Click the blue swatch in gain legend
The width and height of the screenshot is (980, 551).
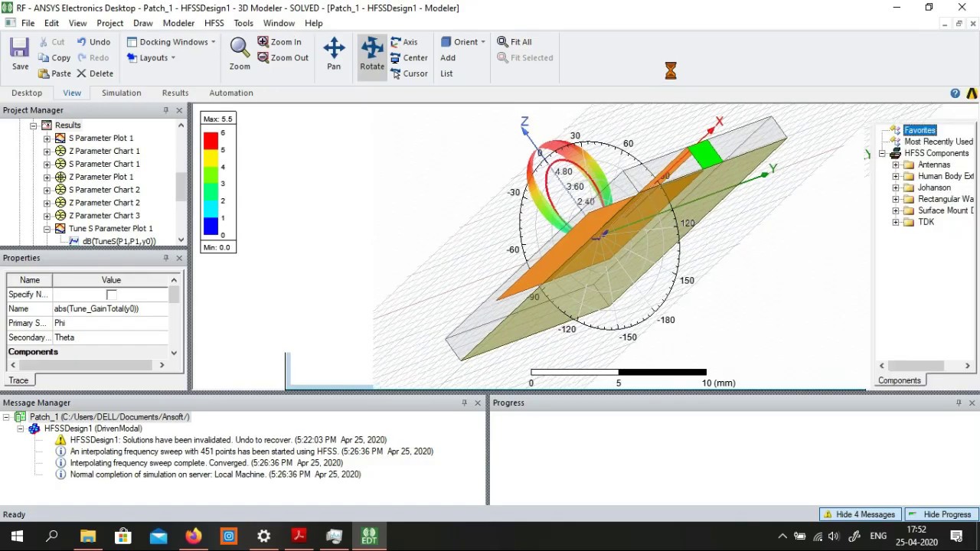(x=211, y=227)
